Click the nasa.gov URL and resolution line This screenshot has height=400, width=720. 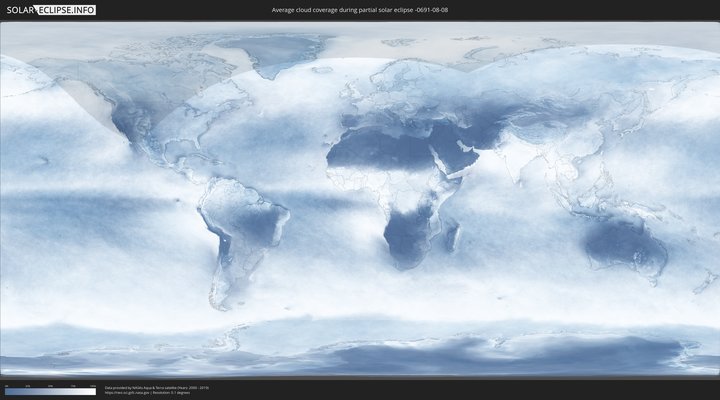[x=147, y=393]
